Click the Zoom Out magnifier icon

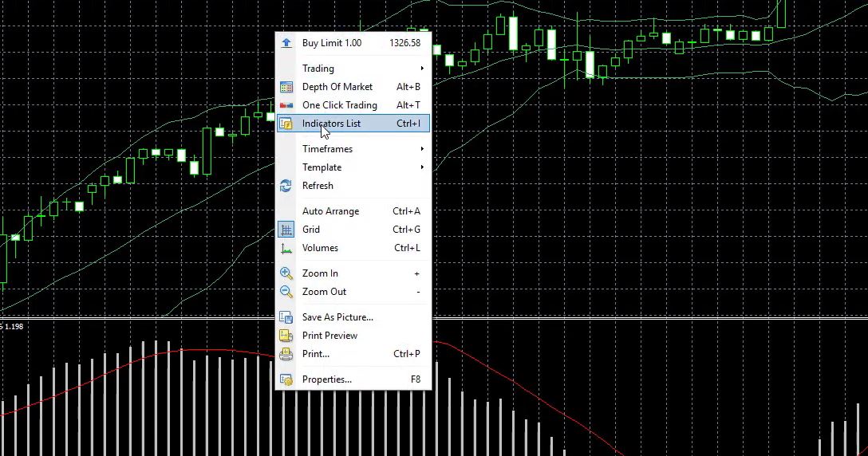click(x=286, y=292)
